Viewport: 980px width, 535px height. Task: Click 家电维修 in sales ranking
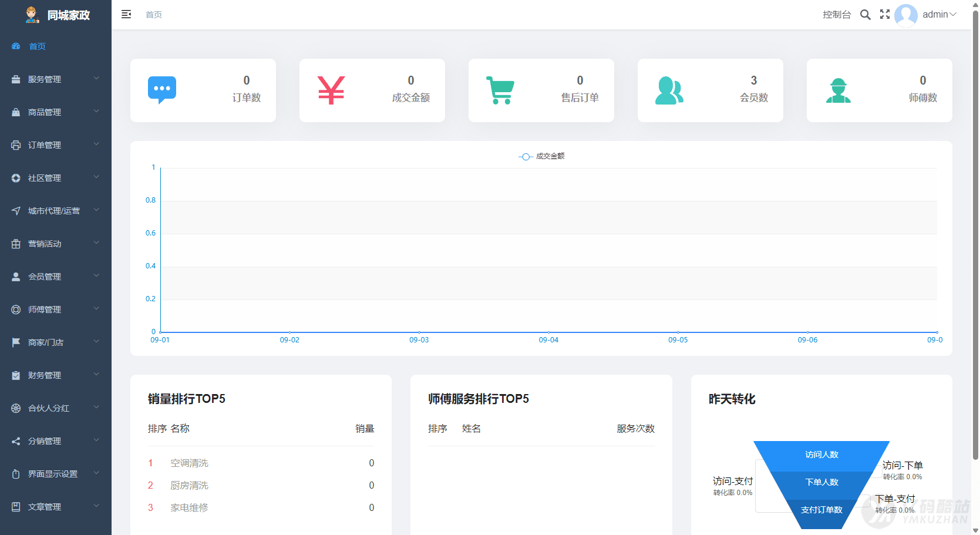(x=189, y=508)
